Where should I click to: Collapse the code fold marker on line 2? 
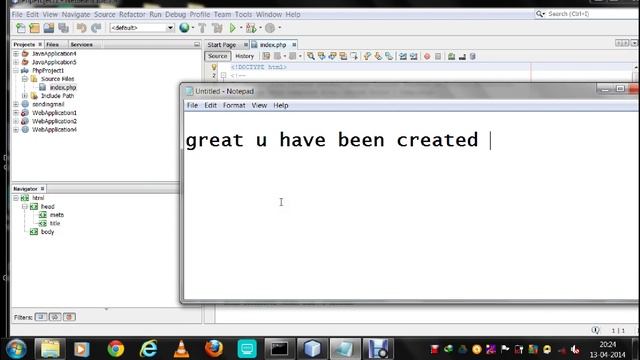223,76
